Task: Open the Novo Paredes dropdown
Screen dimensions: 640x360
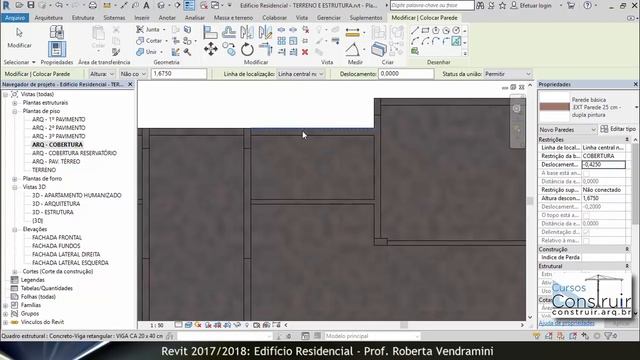Action: coord(567,129)
